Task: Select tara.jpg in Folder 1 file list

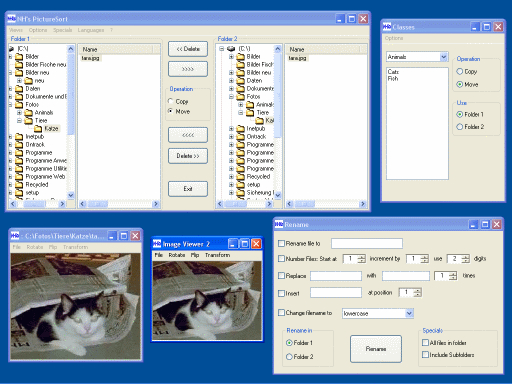Action: click(90, 58)
